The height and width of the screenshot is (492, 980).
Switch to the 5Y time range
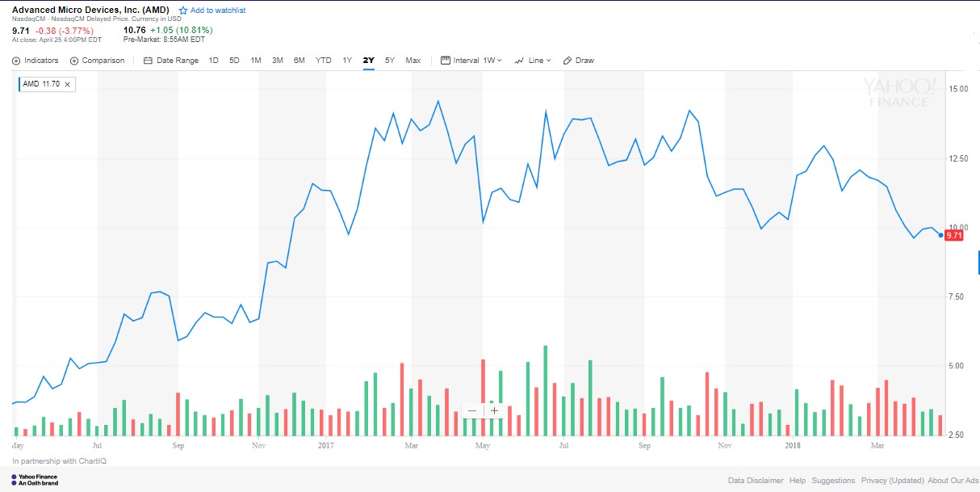click(x=390, y=61)
